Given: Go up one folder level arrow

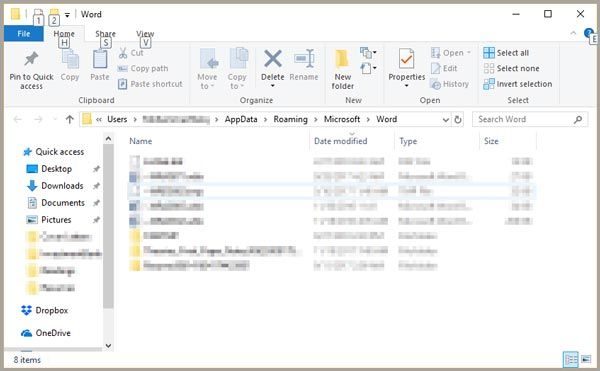Looking at the screenshot, I should (x=69, y=119).
